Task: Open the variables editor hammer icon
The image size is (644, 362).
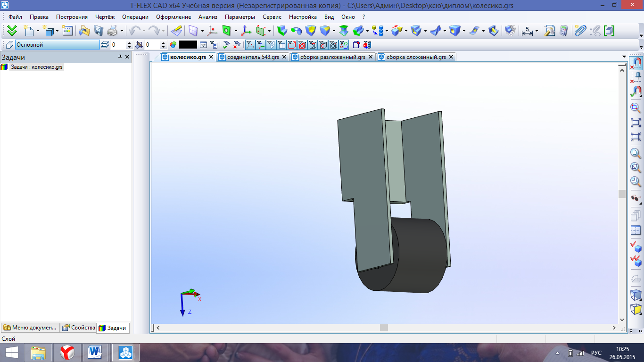Action: tap(549, 31)
